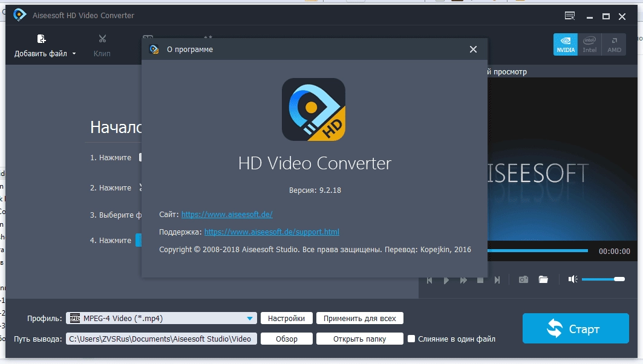The width and height of the screenshot is (643, 364).
Task: Take a snapshot with camera icon
Action: [x=523, y=279]
